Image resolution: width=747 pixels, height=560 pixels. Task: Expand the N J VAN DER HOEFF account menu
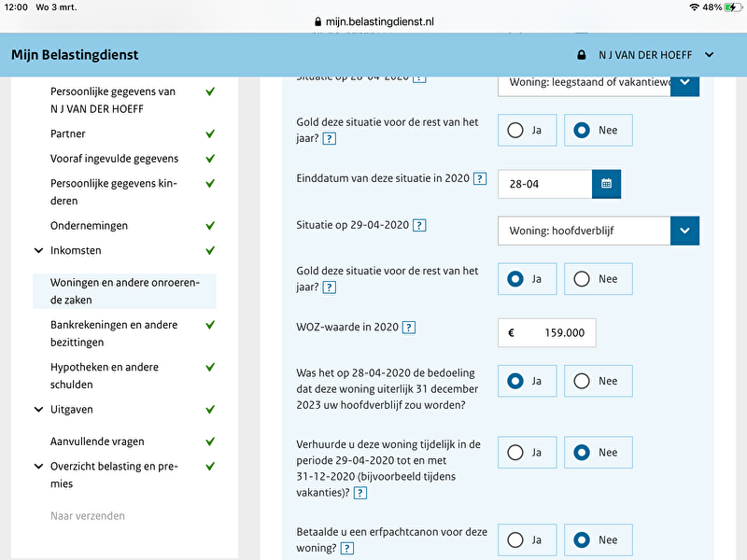(x=709, y=55)
